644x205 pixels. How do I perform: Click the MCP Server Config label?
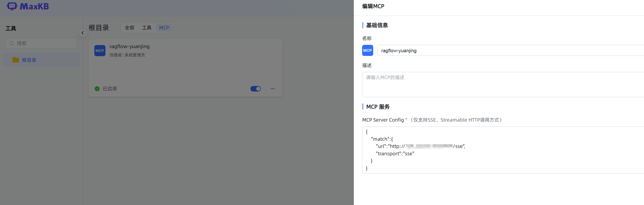[383, 120]
